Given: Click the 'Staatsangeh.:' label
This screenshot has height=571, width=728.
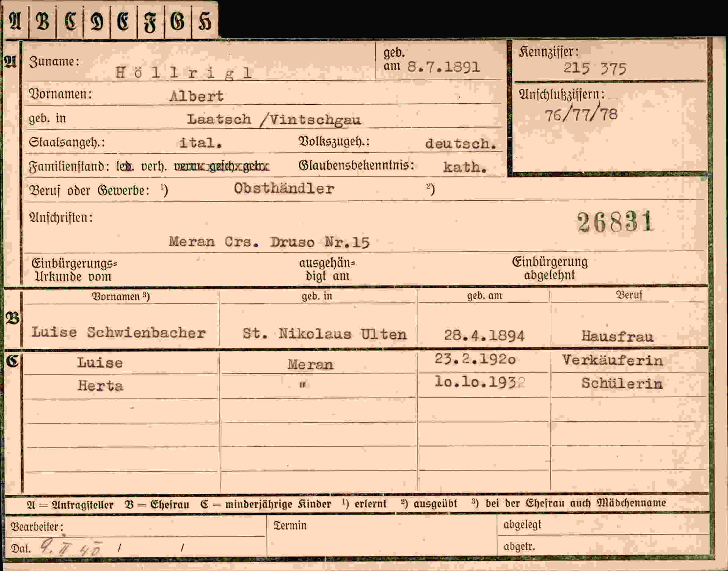Looking at the screenshot, I should pos(67,142).
